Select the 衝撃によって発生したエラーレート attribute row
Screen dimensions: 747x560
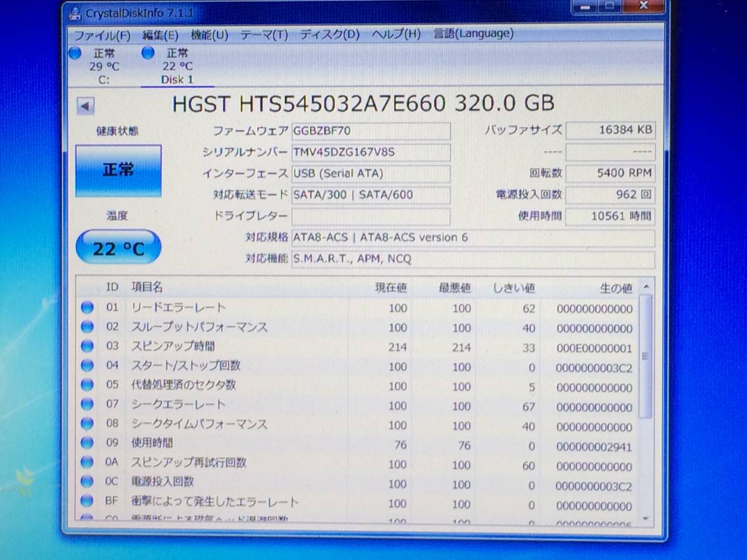click(x=358, y=503)
